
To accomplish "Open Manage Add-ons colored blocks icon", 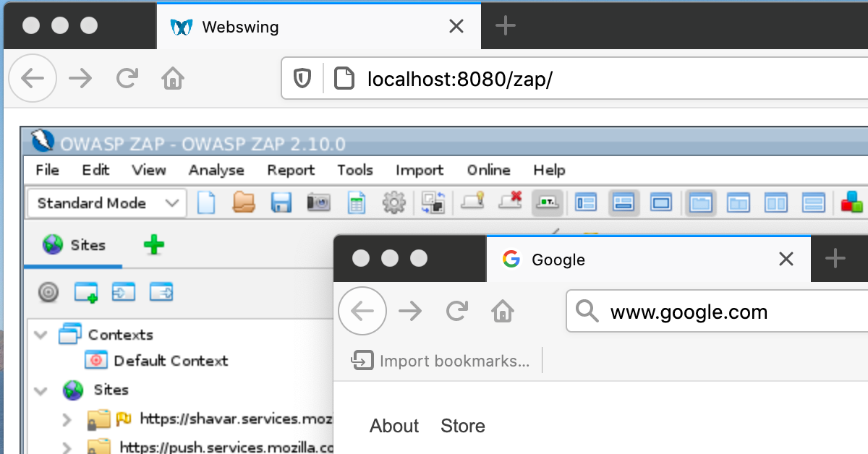I will (852, 203).
